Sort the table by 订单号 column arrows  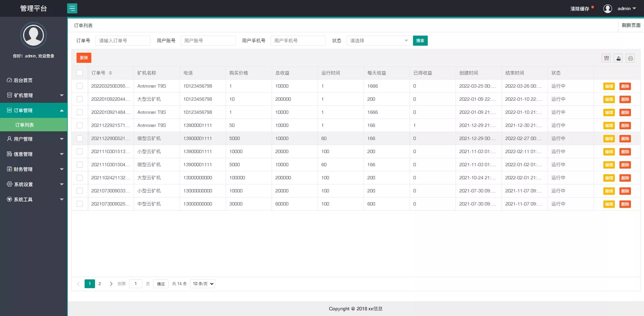click(x=110, y=73)
